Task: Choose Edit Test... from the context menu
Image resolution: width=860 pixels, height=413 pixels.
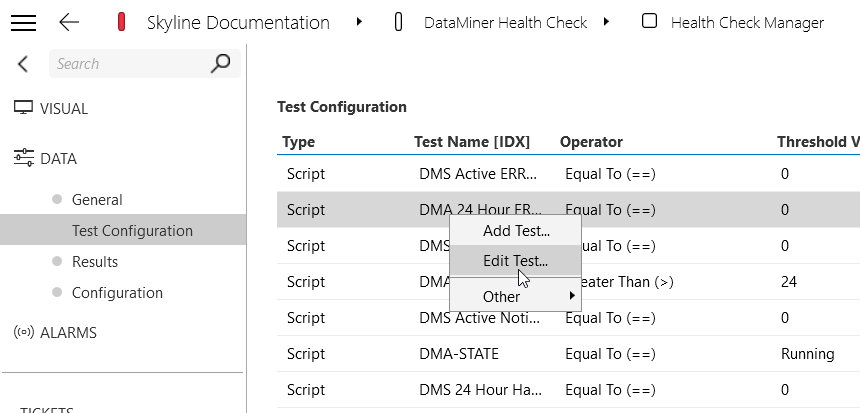Action: [x=516, y=261]
